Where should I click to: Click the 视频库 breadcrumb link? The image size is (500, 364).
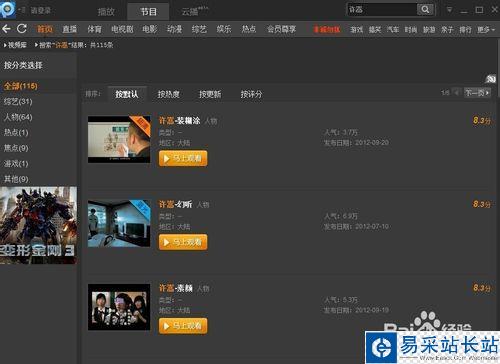17,45
